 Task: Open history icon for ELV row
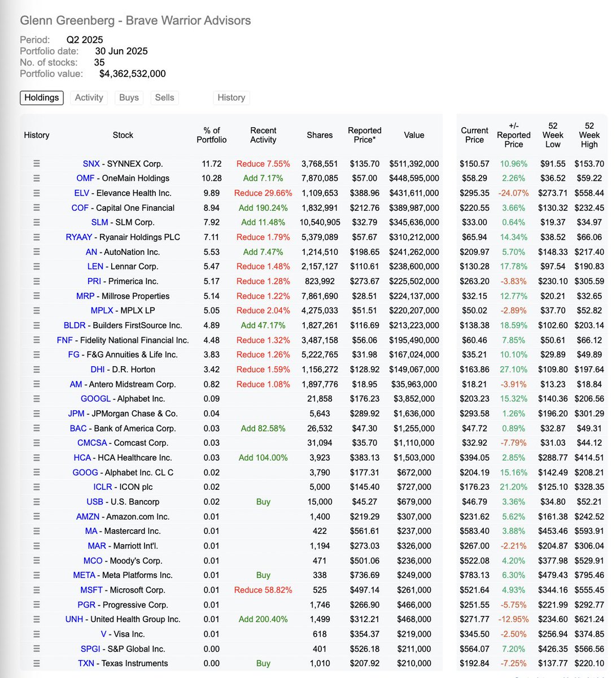click(x=37, y=193)
